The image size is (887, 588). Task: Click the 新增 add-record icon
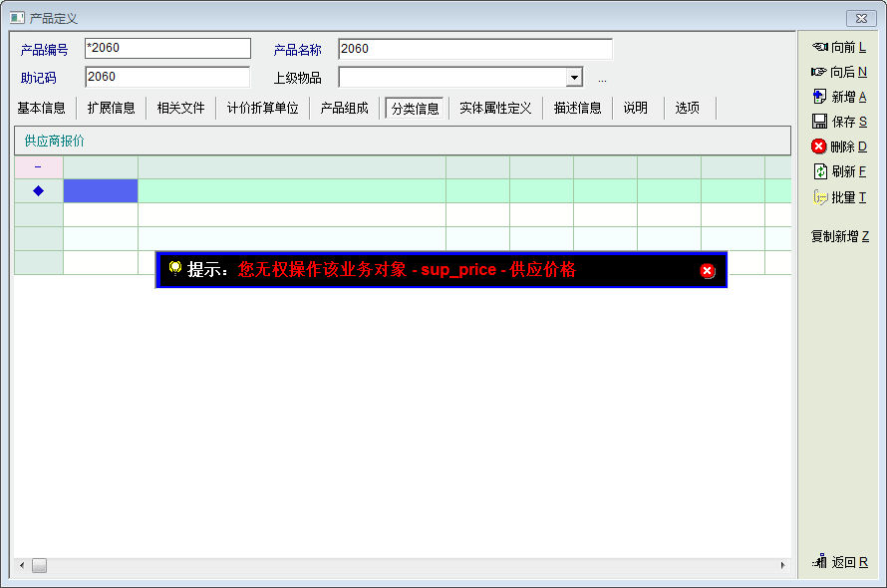819,97
